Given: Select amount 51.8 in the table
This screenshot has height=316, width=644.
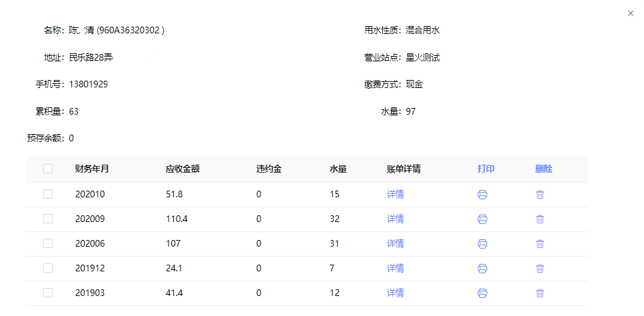Looking at the screenshot, I should click(x=174, y=195).
